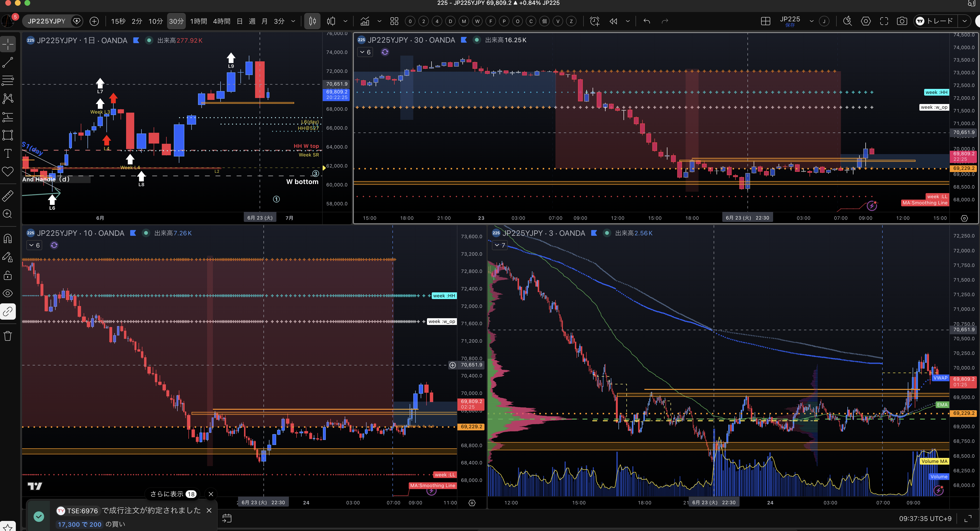The height and width of the screenshot is (531, 980).
Task: Open the forecasting and measurement tools
Action: click(8, 117)
